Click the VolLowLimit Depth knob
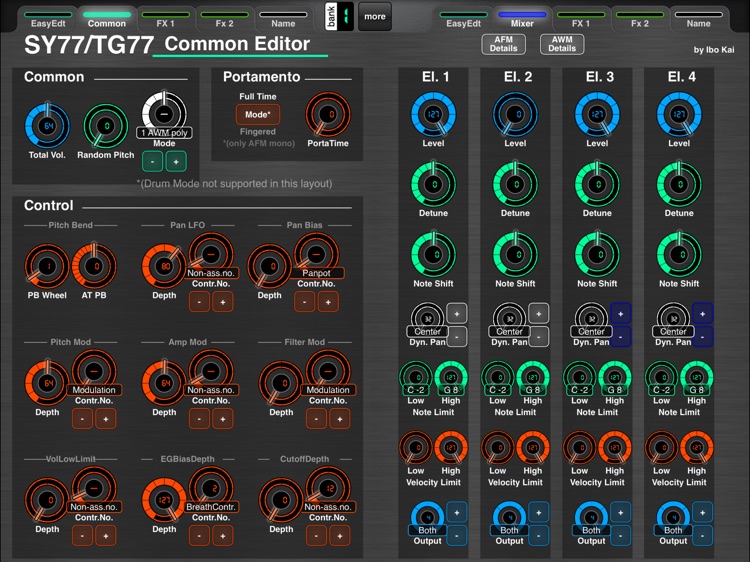The height and width of the screenshot is (562, 750). click(x=47, y=500)
